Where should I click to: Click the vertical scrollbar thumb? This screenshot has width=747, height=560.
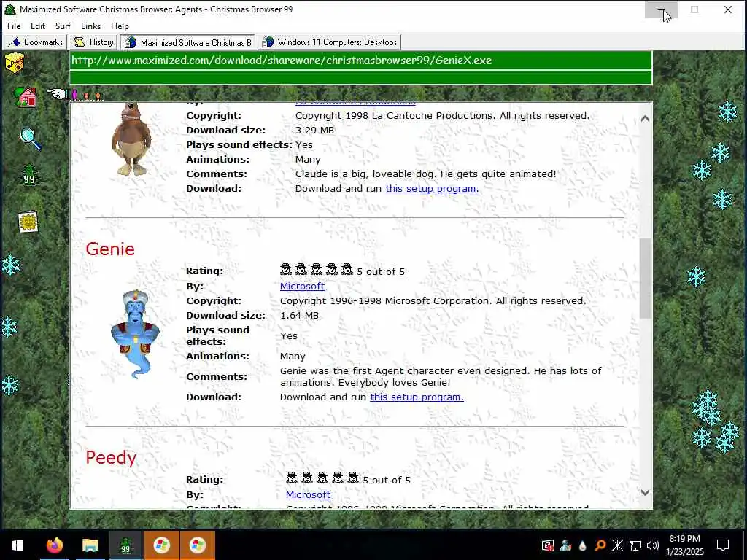pos(645,278)
